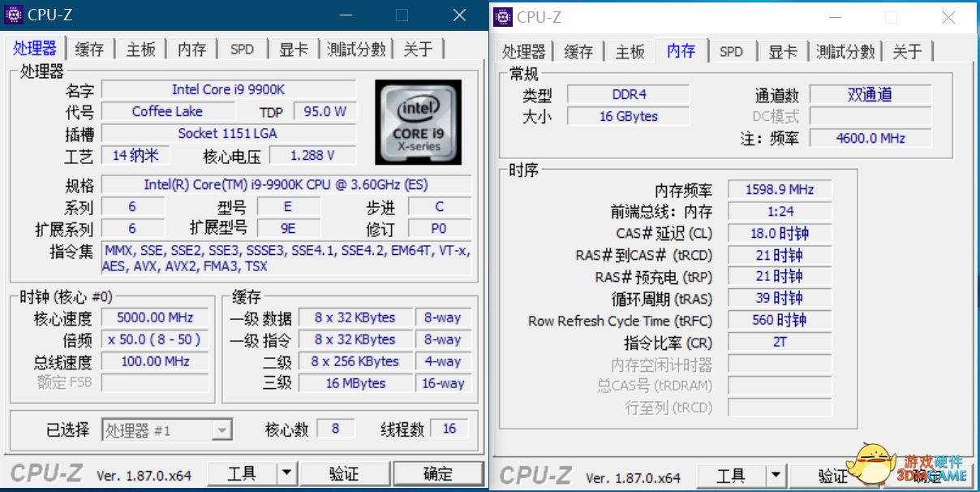Click the thread count value 16
Viewport: 980px width, 492px height.
pos(449,429)
